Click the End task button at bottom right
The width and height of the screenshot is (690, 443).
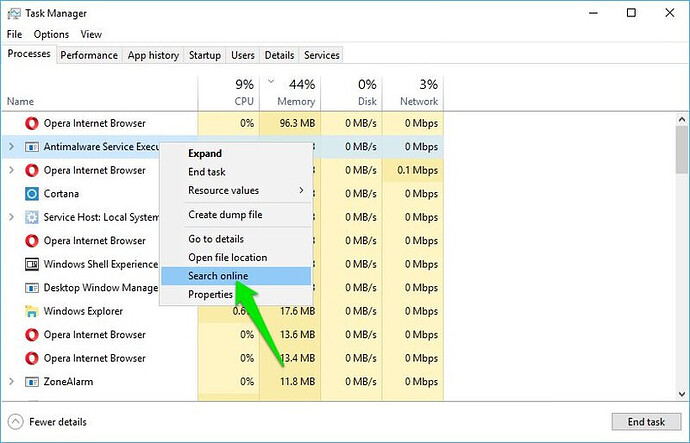tap(646, 422)
